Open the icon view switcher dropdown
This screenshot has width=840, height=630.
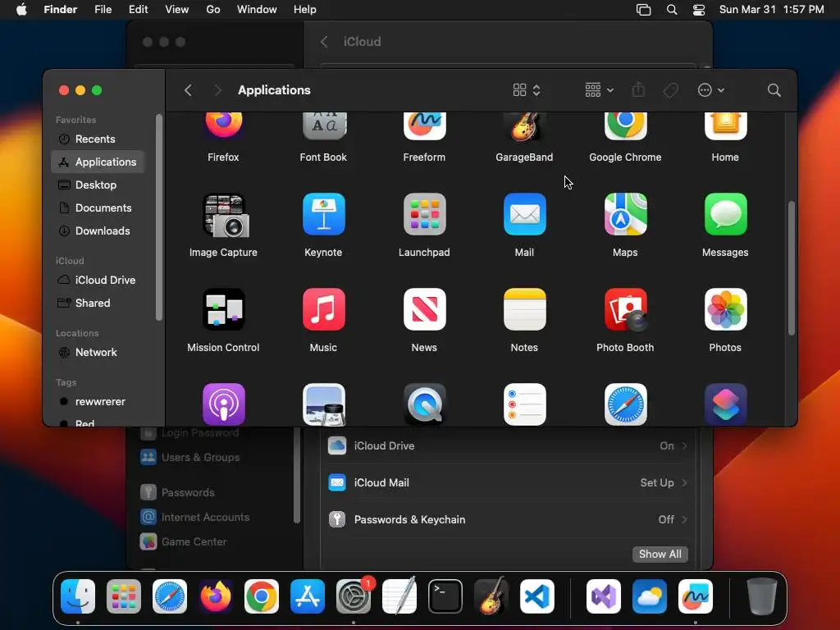point(527,90)
